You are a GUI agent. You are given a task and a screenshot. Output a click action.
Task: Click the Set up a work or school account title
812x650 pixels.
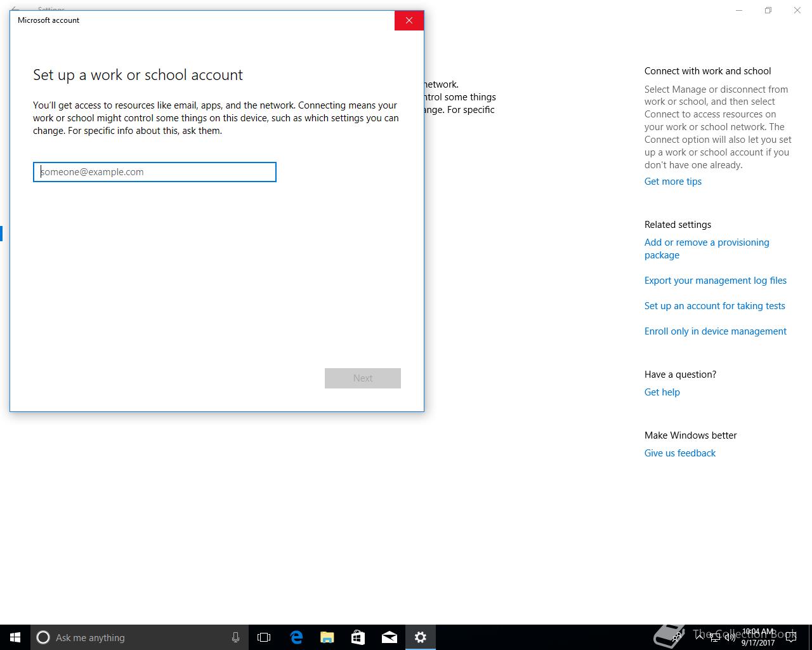coord(138,75)
